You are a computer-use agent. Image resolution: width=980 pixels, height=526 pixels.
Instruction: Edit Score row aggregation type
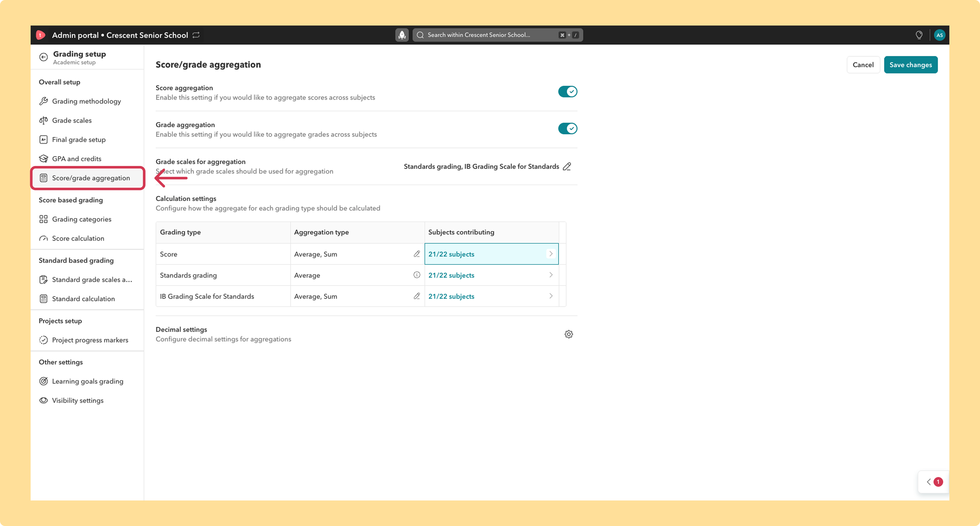(x=417, y=254)
